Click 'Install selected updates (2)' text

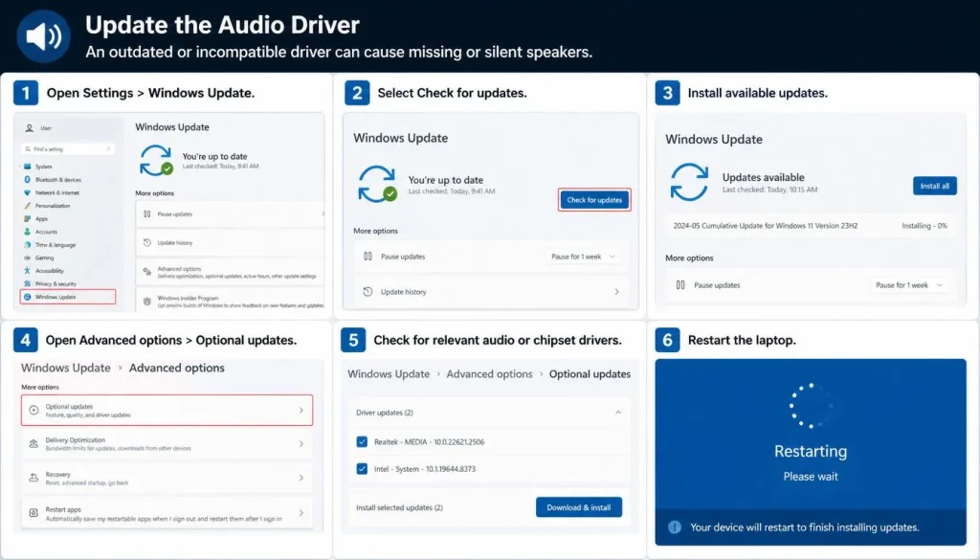(x=399, y=507)
